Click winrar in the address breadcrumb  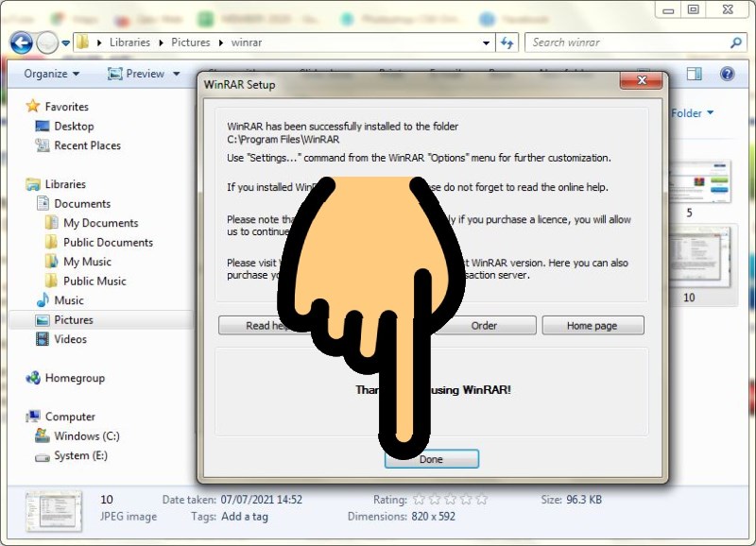247,43
